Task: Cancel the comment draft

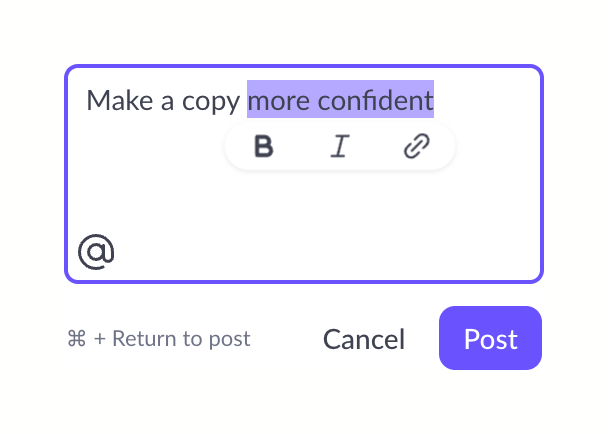Action: tap(364, 339)
